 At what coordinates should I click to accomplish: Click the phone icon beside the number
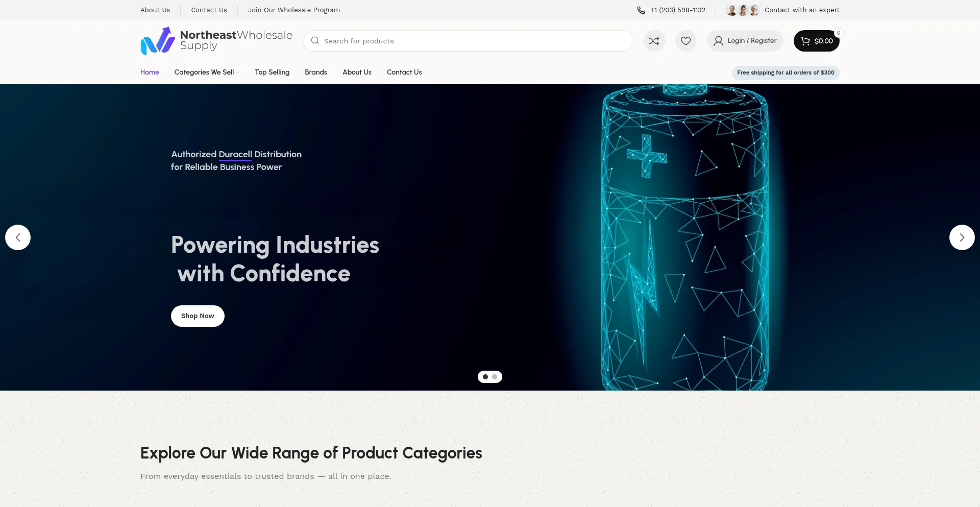641,10
